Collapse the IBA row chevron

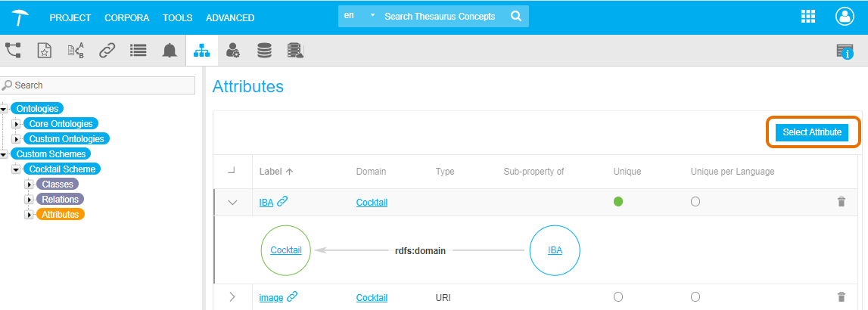point(232,202)
